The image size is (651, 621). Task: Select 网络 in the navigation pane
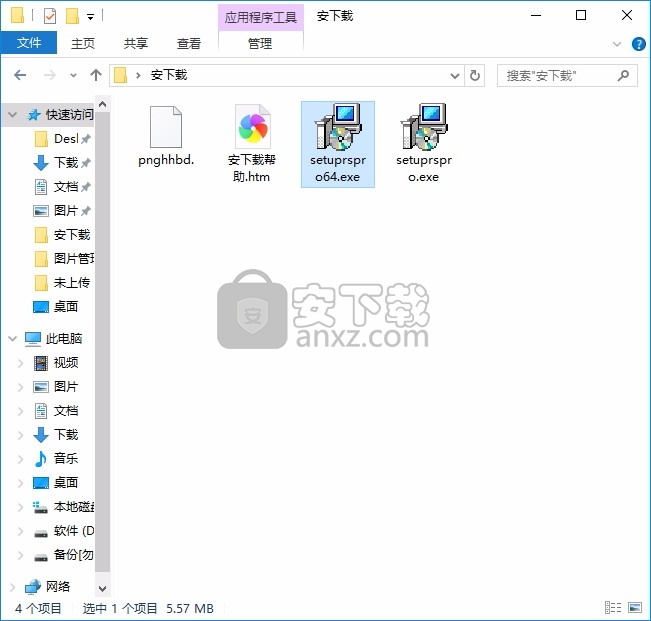click(58, 587)
